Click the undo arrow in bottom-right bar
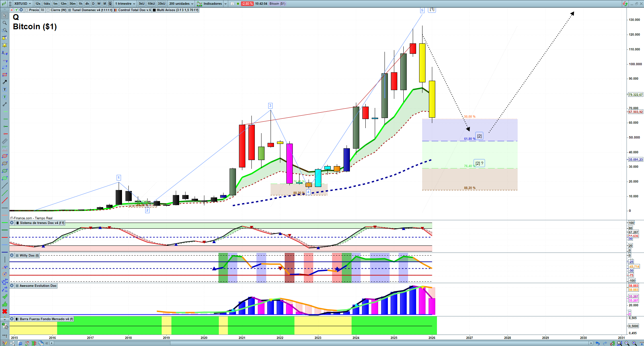The height and width of the screenshot is (346, 644). pos(598,343)
